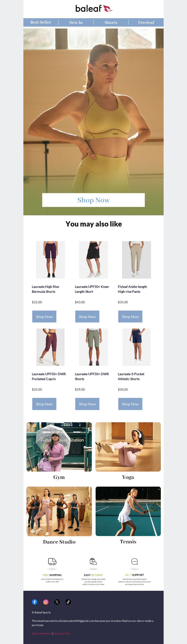The image size is (187, 644).
Task: Open the TikTok social icon
Action: point(68,602)
